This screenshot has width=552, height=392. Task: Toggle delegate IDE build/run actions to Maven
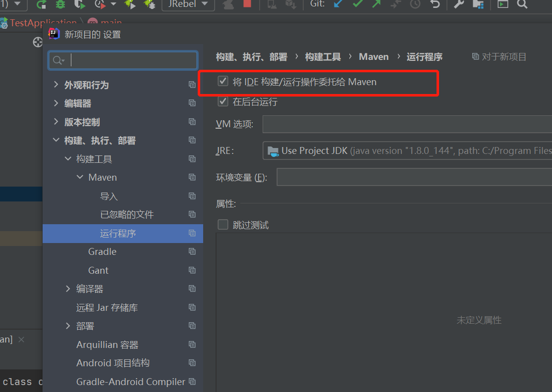click(x=223, y=82)
